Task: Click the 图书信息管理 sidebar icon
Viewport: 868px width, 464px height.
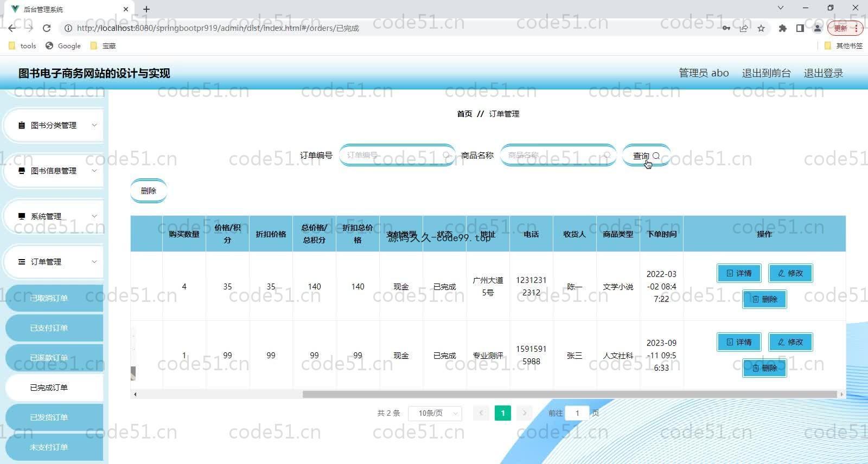Action: click(x=22, y=171)
